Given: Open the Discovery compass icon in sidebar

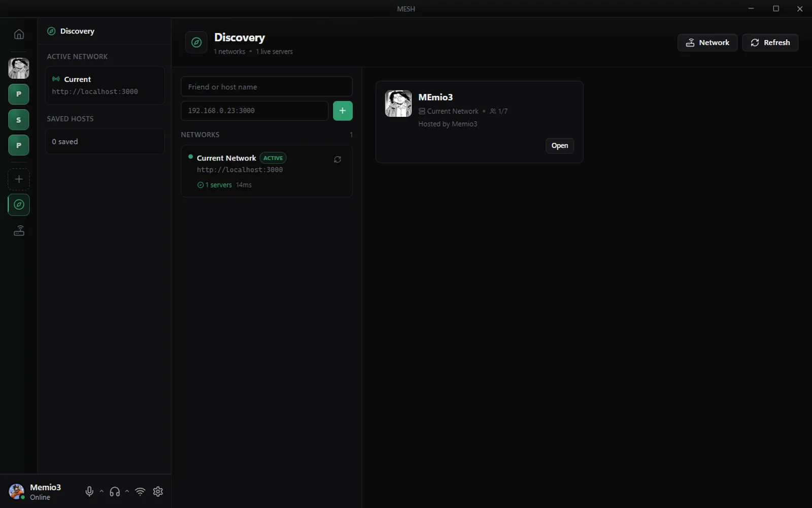Looking at the screenshot, I should coord(19,205).
